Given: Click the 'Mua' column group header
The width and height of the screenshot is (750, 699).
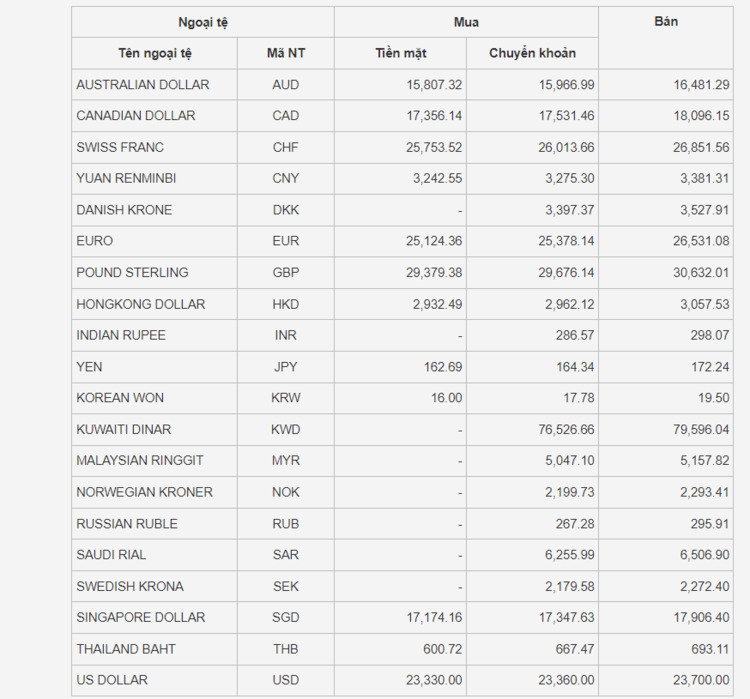Looking at the screenshot, I should point(466,22).
